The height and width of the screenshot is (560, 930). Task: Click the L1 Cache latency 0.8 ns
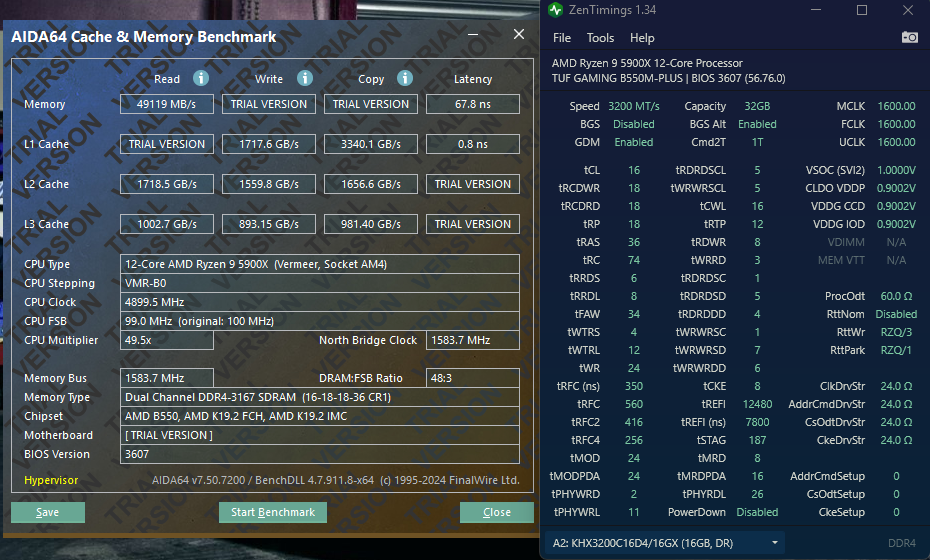tap(473, 144)
